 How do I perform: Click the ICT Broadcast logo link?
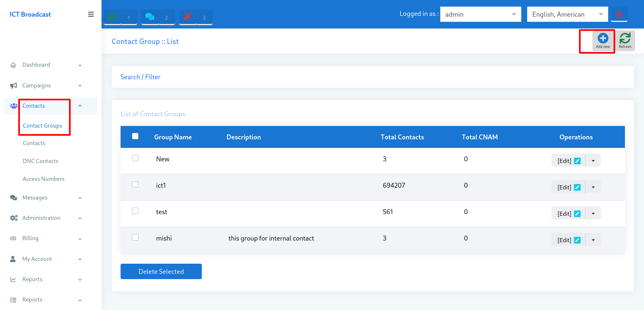[30, 14]
